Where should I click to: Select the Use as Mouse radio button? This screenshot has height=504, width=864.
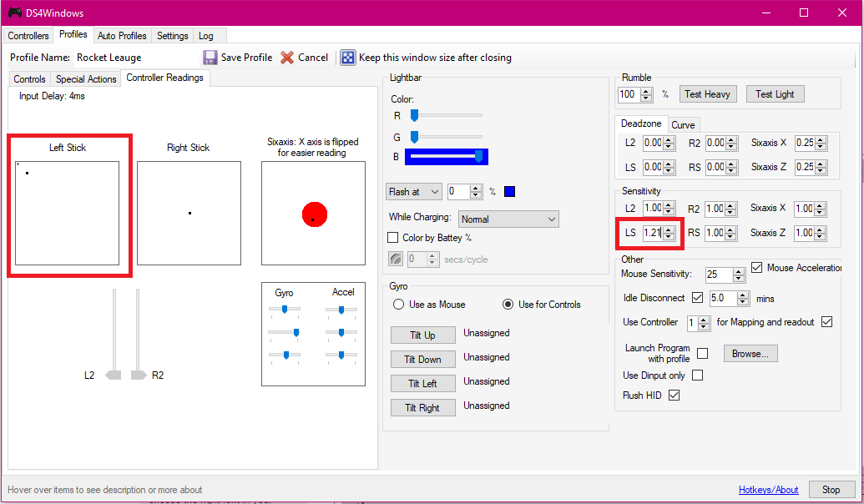[398, 305]
